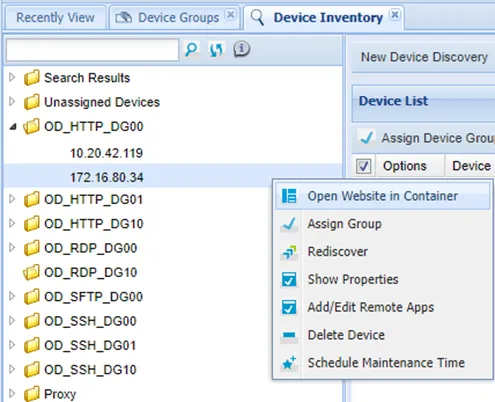The height and width of the screenshot is (402, 495).
Task: Collapse the OD_HTTP_DG00 group
Action: coord(13,127)
